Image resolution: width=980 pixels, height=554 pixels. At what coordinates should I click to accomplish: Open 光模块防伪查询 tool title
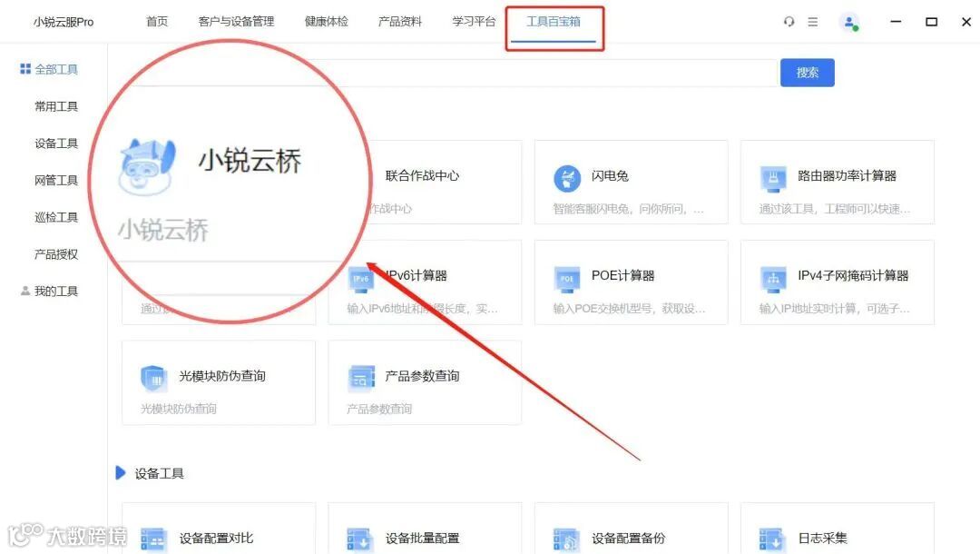(x=222, y=376)
